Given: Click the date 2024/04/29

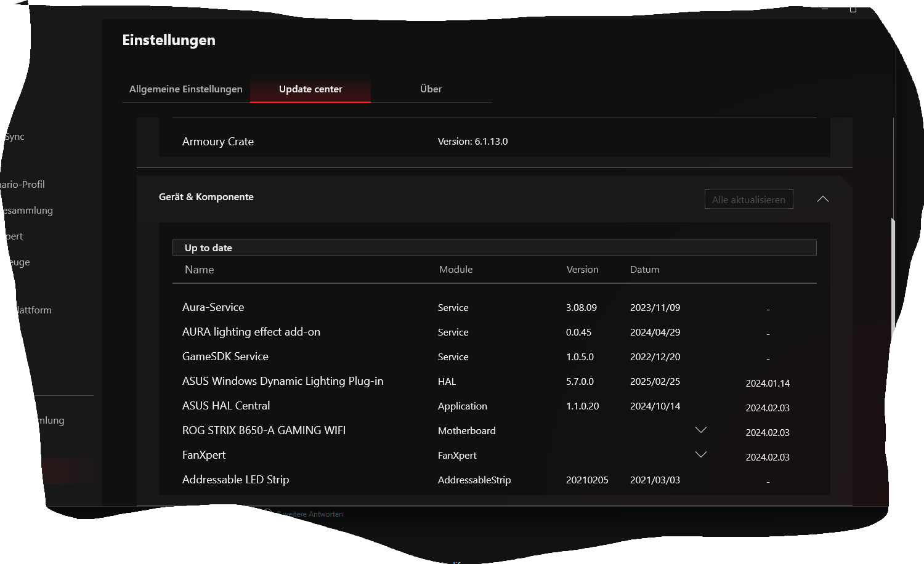Looking at the screenshot, I should click(x=655, y=332).
